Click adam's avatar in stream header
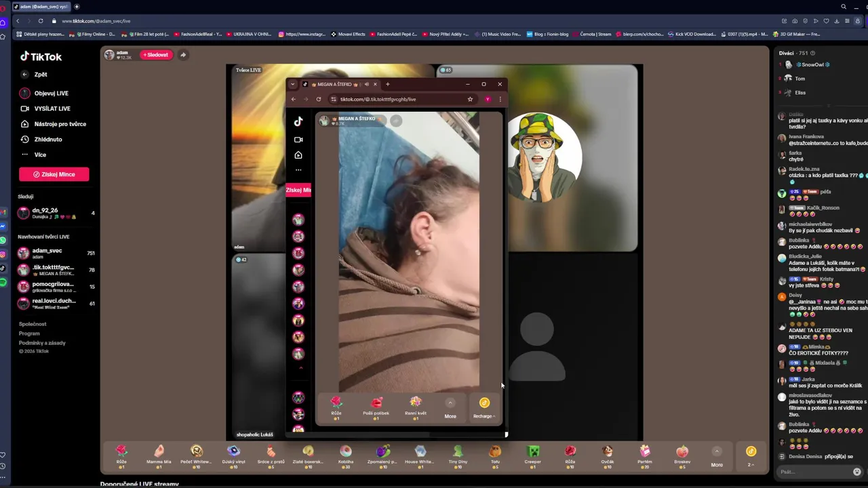Image resolution: width=868 pixels, height=488 pixels. pos(109,55)
